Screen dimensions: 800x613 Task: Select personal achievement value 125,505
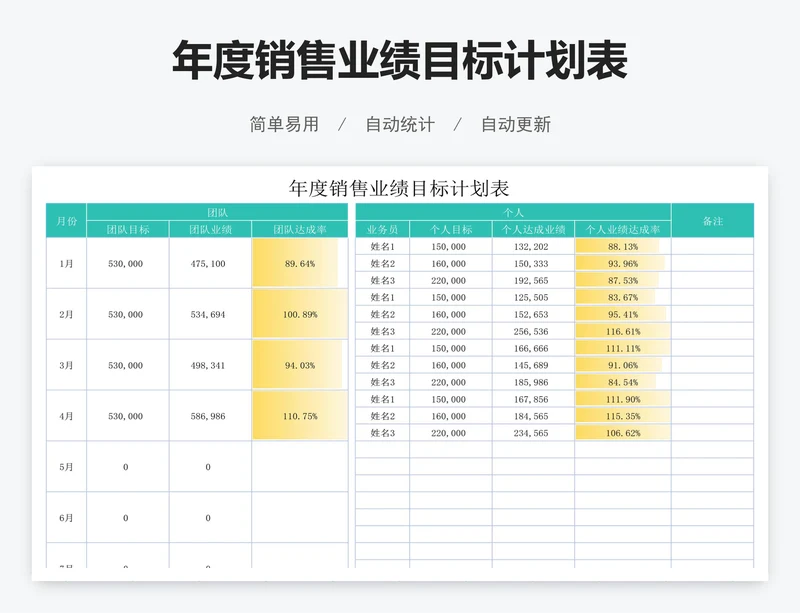[531, 297]
